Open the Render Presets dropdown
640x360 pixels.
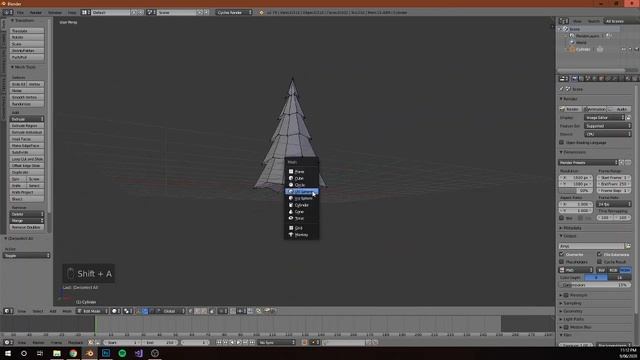tap(588, 162)
